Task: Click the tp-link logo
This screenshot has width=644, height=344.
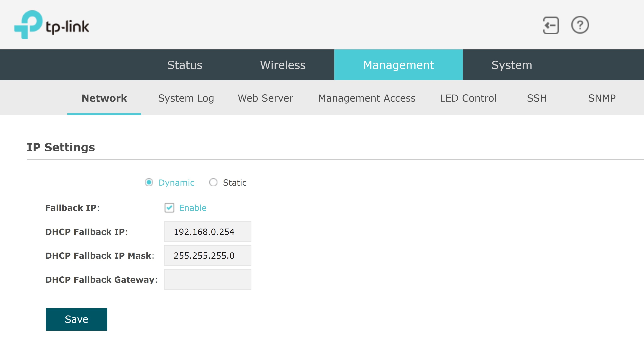Action: pos(52,25)
